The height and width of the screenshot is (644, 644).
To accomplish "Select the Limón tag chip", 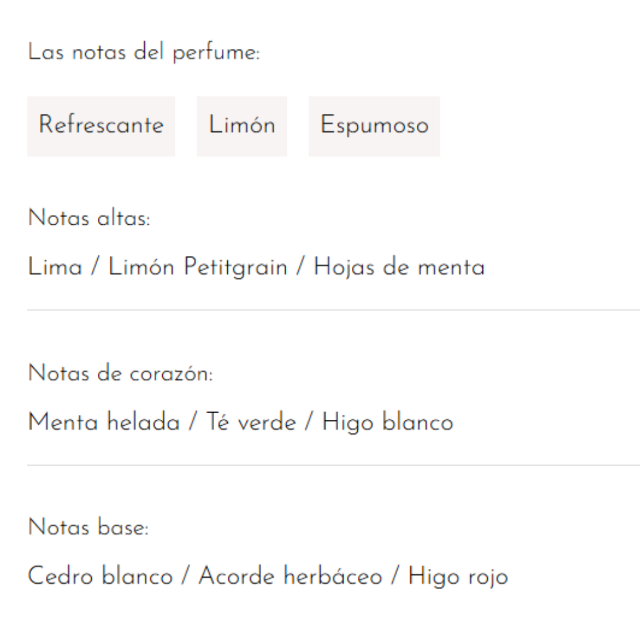I will 241,126.
